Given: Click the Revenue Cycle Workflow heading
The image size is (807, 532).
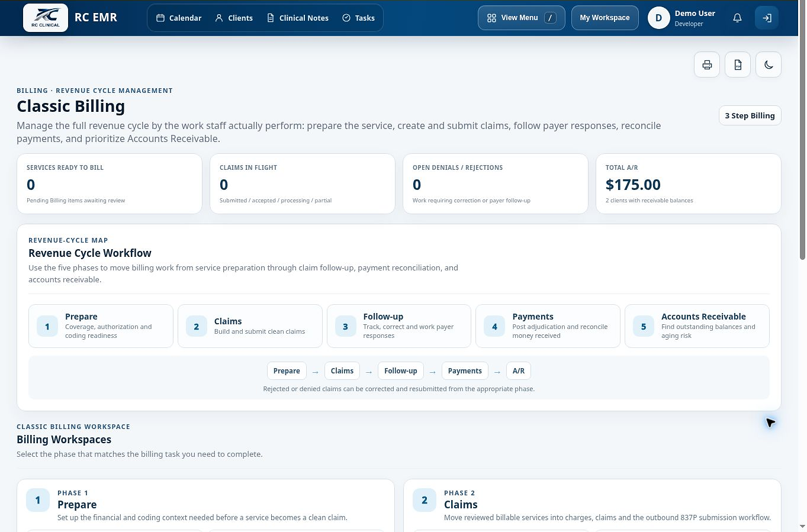Looking at the screenshot, I should [90, 253].
